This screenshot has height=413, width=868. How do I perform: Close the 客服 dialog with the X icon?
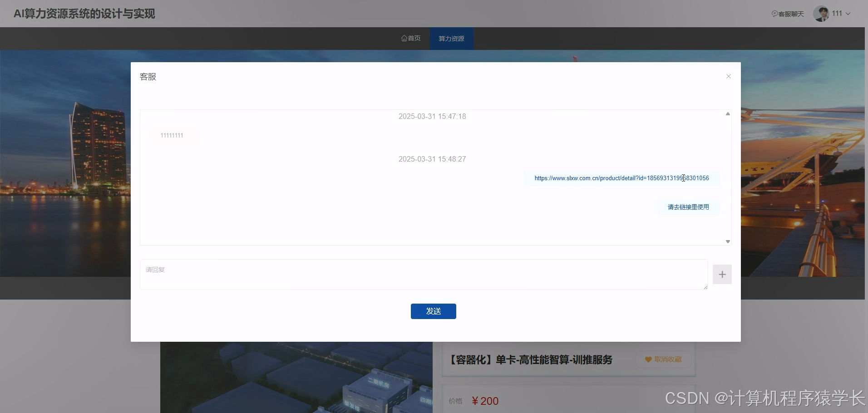[728, 76]
